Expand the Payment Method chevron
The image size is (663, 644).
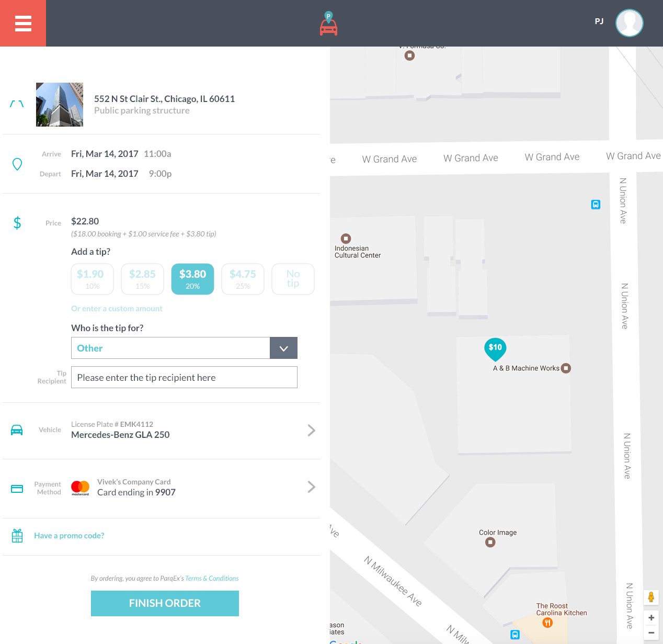(311, 487)
